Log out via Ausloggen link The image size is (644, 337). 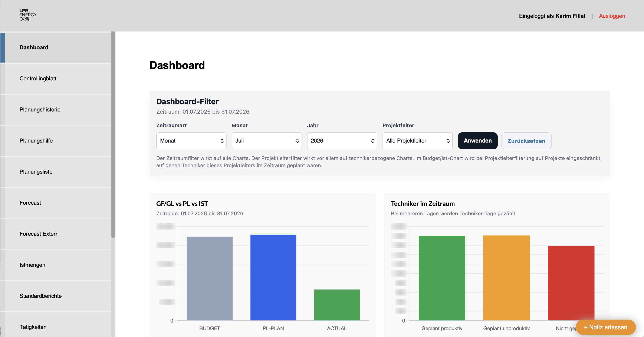click(x=612, y=16)
